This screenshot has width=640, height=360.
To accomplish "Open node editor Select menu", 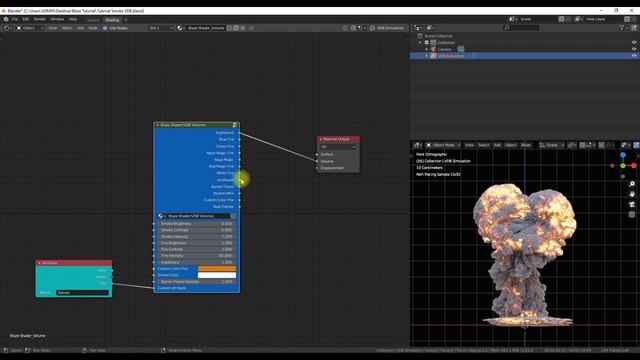I will (67, 28).
